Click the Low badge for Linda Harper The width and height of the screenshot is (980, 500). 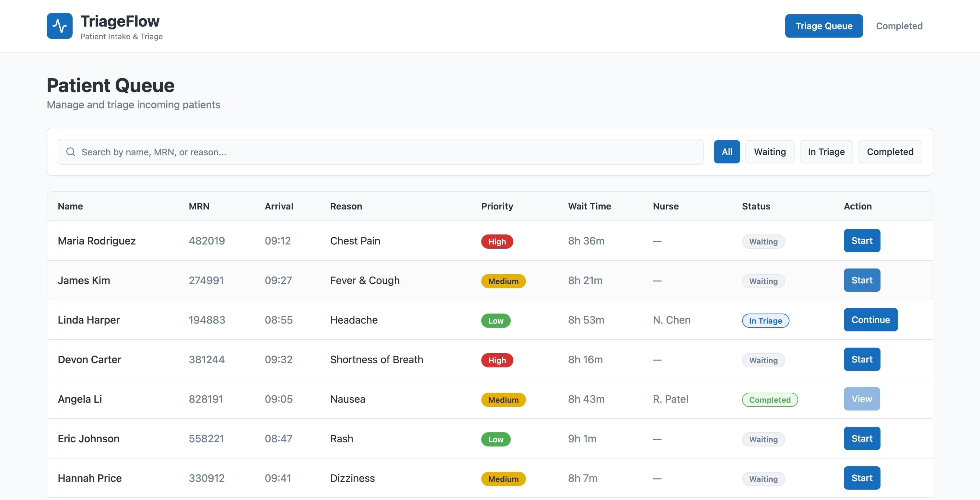496,321
